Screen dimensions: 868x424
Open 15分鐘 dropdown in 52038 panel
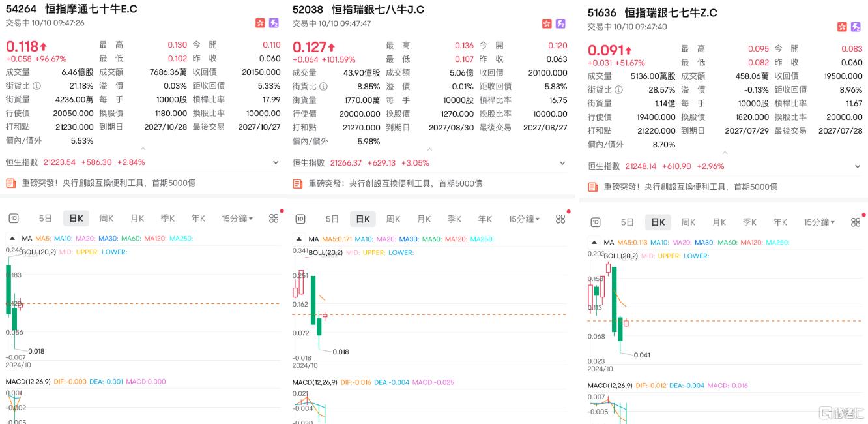524,219
